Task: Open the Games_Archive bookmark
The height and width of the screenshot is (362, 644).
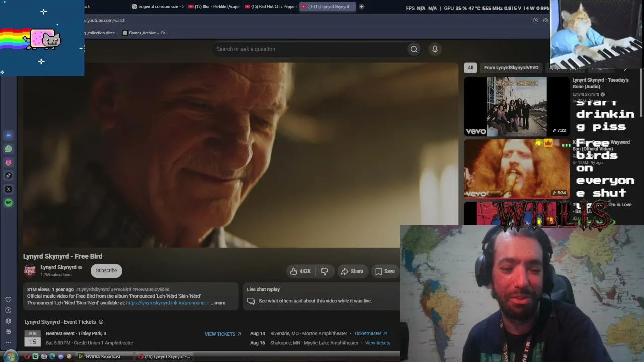Action: pos(145,33)
